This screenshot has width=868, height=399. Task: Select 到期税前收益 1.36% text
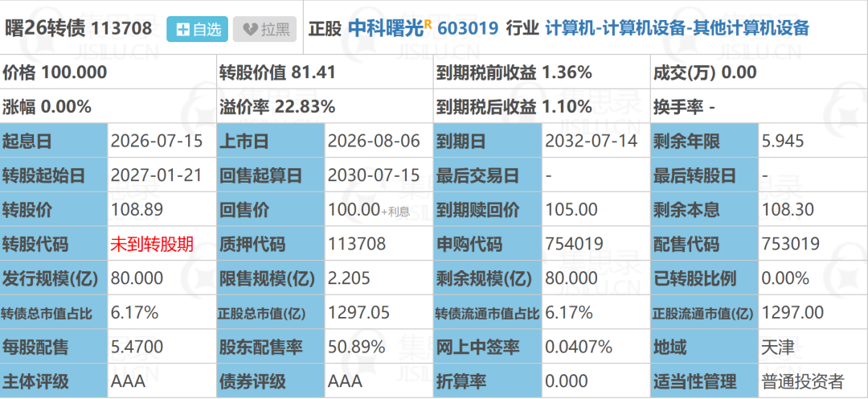[514, 72]
